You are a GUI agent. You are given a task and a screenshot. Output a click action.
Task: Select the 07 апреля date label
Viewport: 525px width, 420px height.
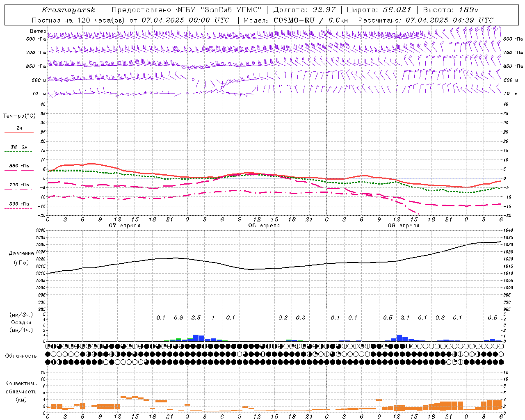(x=124, y=226)
